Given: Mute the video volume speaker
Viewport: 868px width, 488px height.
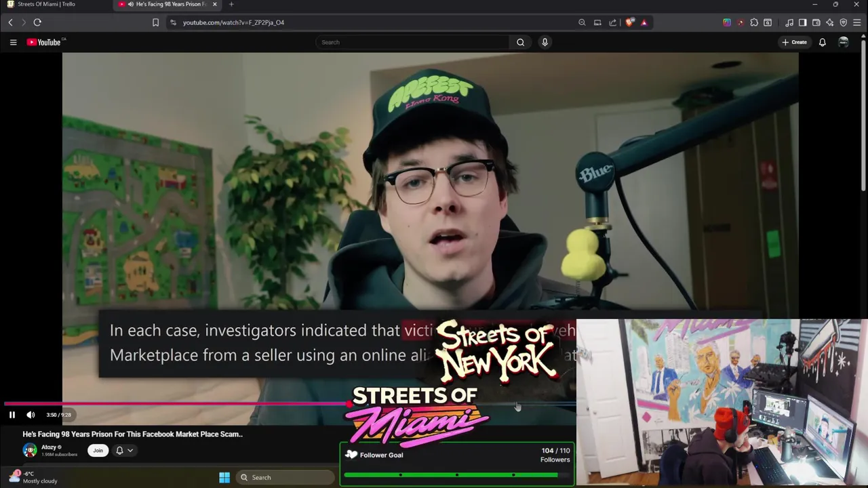Looking at the screenshot, I should pyautogui.click(x=31, y=415).
